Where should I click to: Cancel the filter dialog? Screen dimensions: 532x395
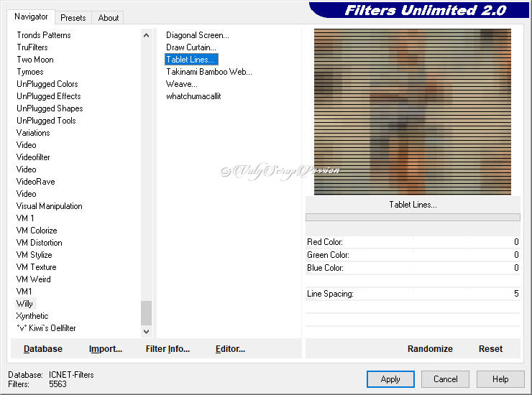(x=446, y=379)
